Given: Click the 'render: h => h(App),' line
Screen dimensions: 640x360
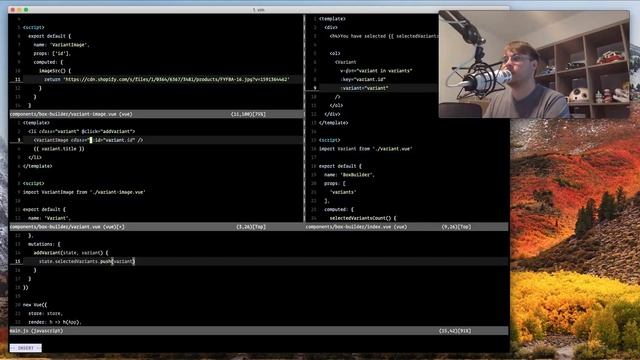Looking at the screenshot, I should pyautogui.click(x=55, y=322).
